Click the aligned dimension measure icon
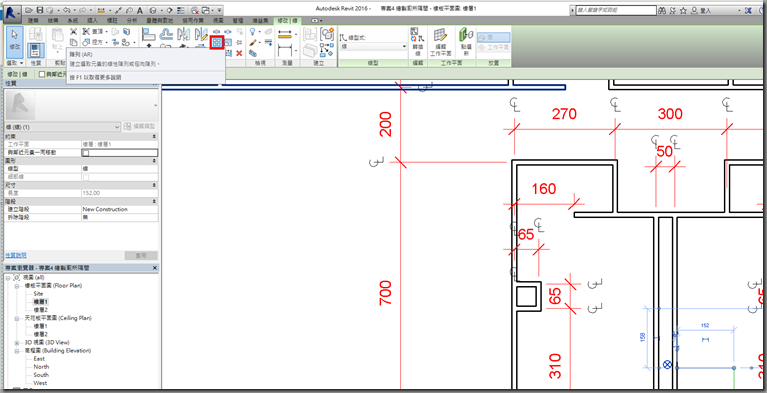The width and height of the screenshot is (767, 393). coord(285,34)
